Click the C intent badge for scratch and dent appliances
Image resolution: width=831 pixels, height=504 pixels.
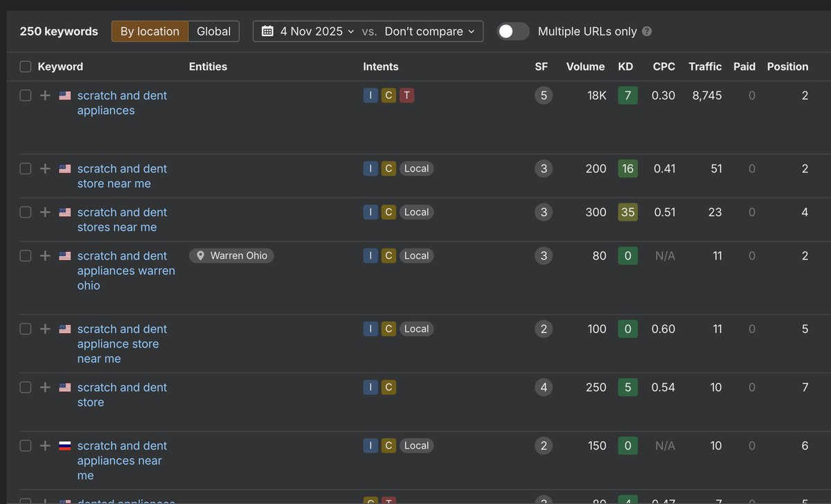click(388, 96)
